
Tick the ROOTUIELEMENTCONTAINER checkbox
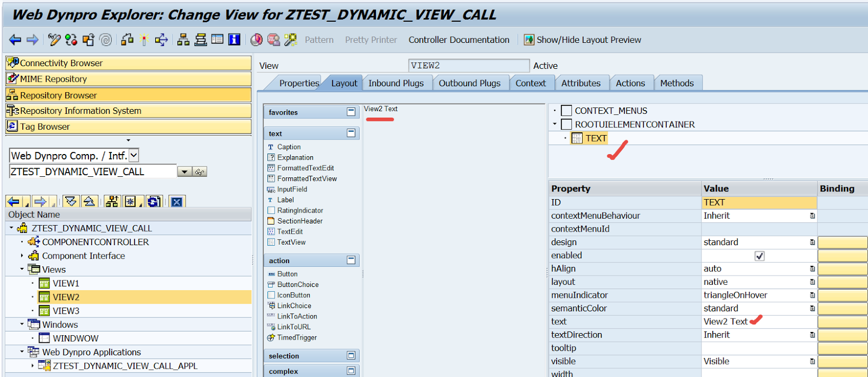pos(566,124)
